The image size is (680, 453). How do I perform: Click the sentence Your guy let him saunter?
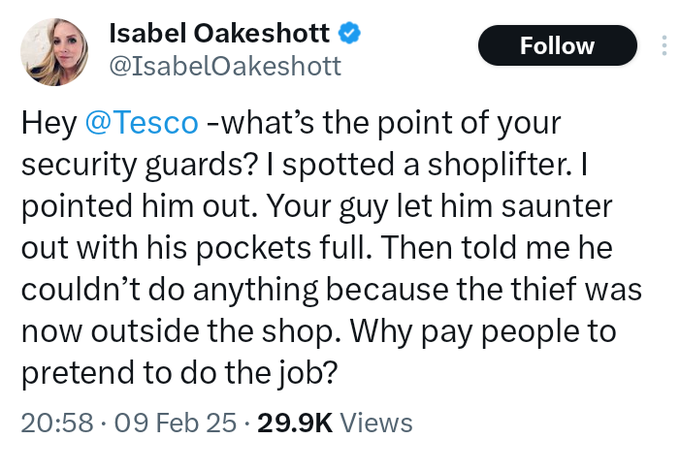click(x=439, y=206)
